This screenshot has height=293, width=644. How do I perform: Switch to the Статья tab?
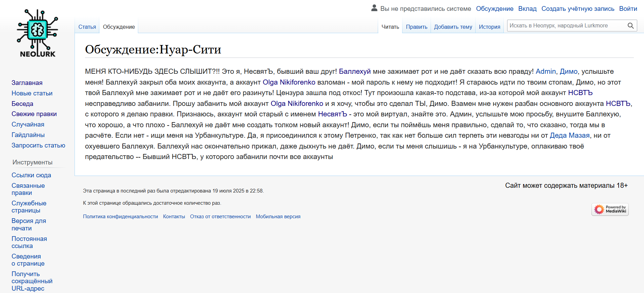(87, 27)
